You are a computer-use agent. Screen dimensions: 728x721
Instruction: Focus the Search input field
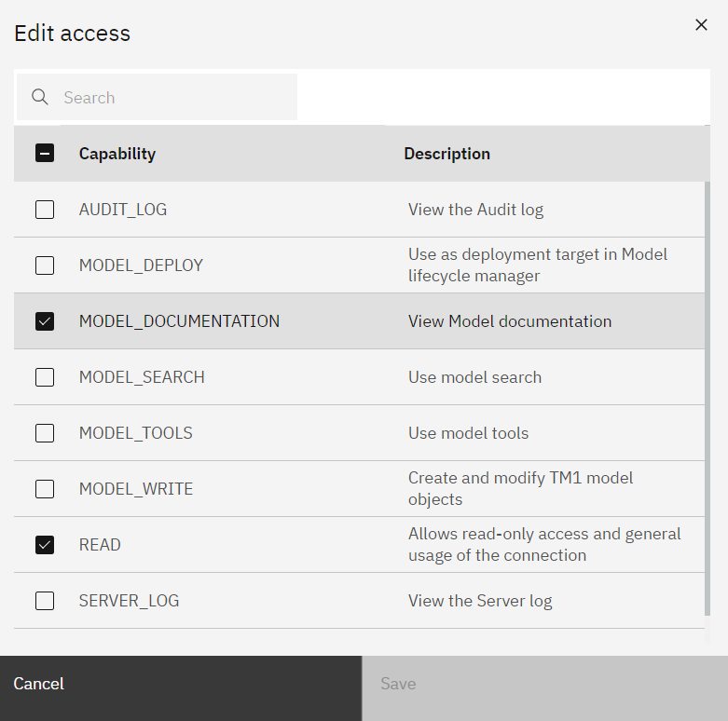[x=157, y=97]
